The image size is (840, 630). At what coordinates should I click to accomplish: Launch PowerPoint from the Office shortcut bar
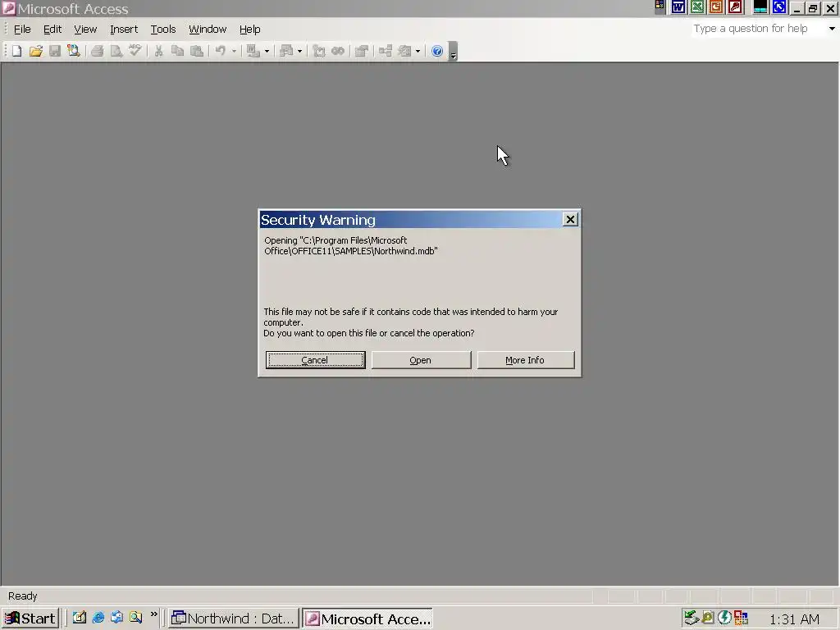pos(715,7)
